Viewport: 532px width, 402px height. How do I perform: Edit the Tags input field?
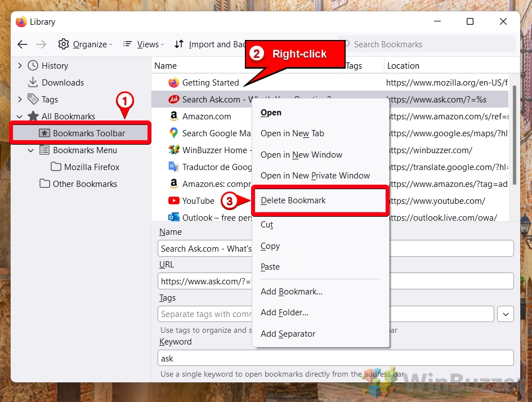click(326, 314)
